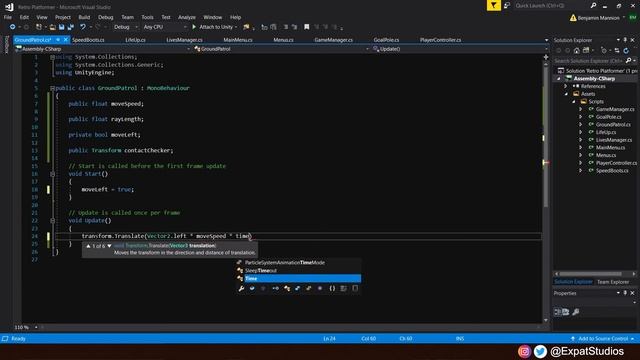Click Solution Explorer Home icon
Viewport: 640px width, 360px height.
[576, 51]
